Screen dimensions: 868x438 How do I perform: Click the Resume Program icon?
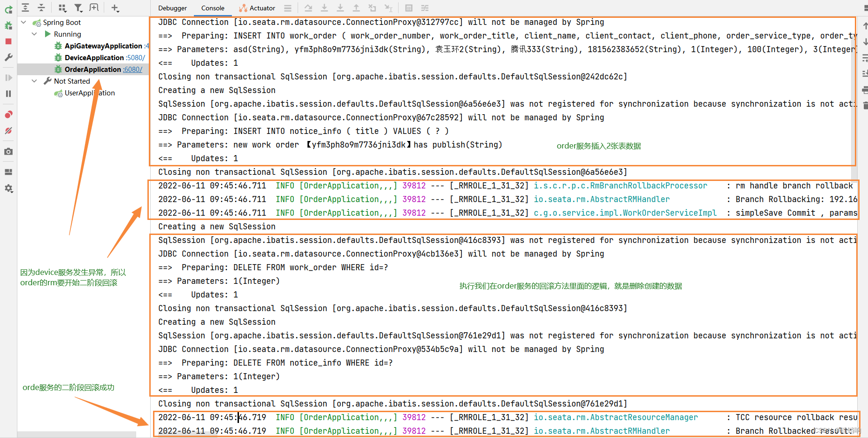point(8,78)
